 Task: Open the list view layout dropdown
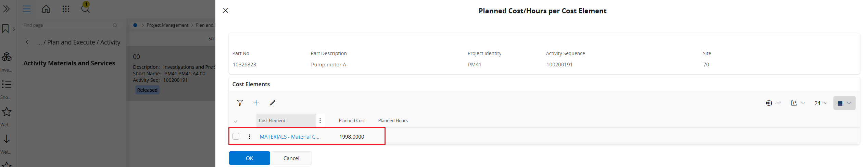coord(844,103)
